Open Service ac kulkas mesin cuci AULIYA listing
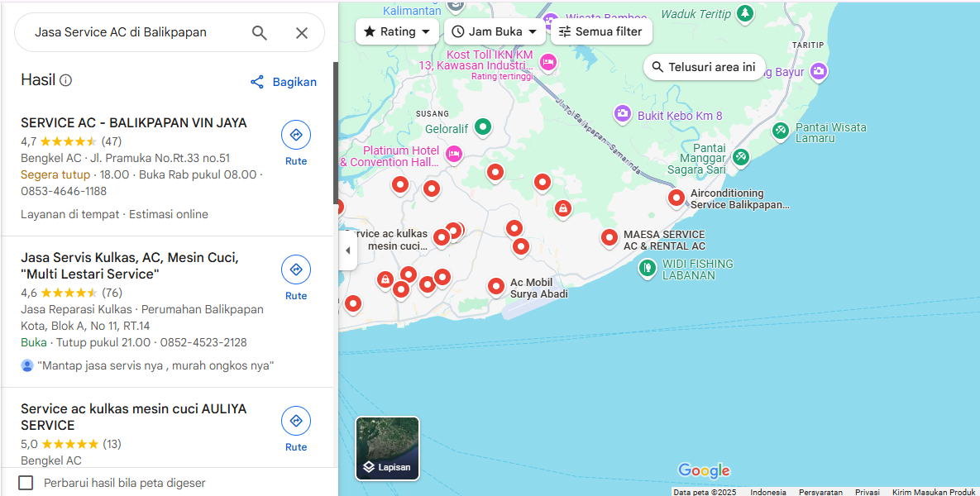 click(134, 417)
